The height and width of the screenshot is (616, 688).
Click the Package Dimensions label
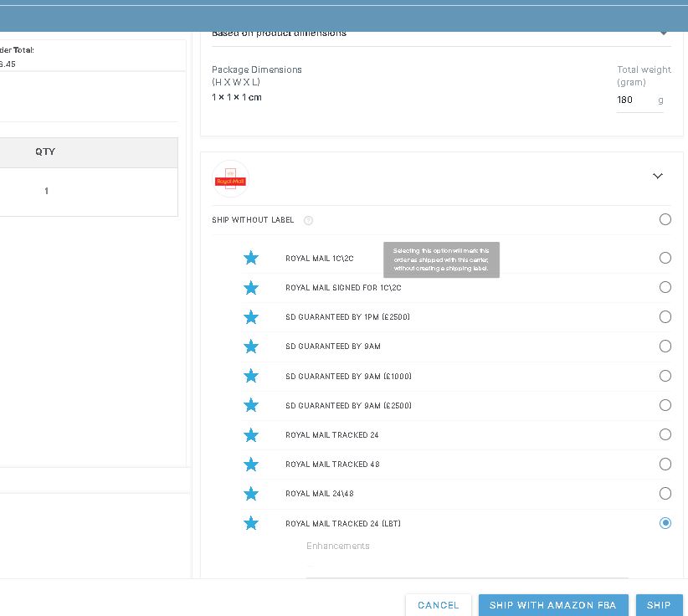coord(257,69)
